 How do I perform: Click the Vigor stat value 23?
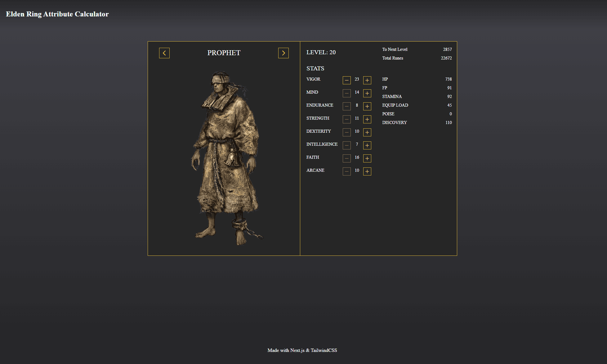tap(357, 79)
